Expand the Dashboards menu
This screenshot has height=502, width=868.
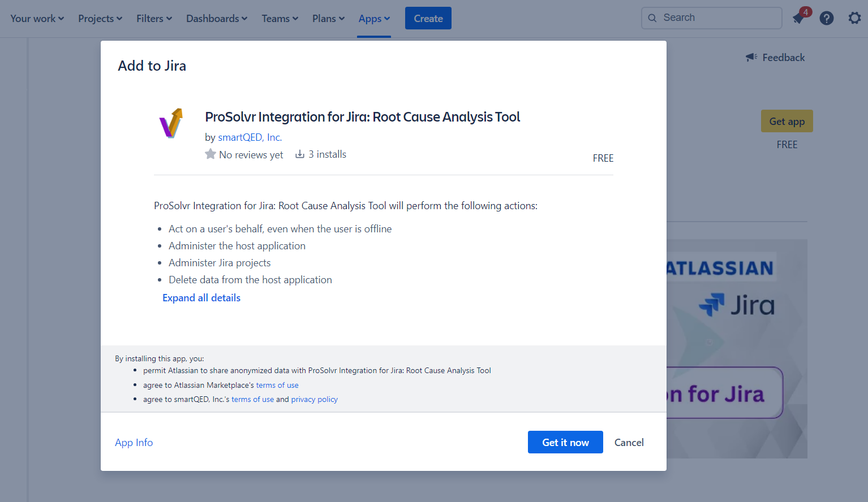(217, 19)
